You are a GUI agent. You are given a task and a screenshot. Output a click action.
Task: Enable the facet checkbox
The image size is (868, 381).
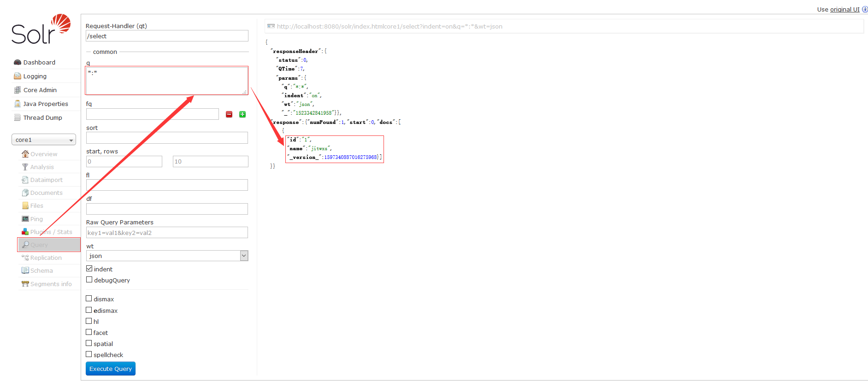tap(89, 332)
